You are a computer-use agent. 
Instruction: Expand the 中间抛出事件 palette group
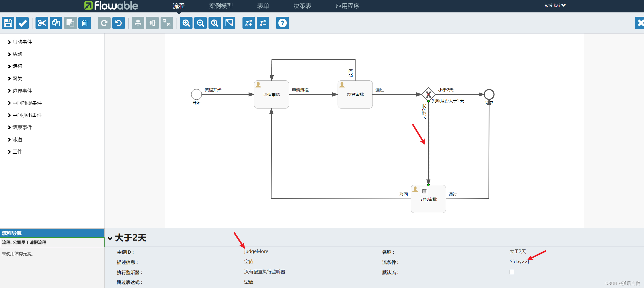click(25, 115)
